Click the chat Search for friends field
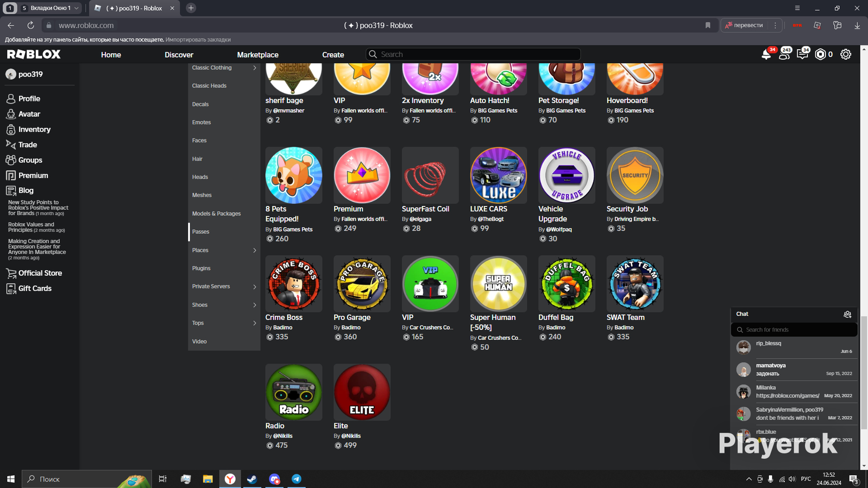 click(794, 330)
